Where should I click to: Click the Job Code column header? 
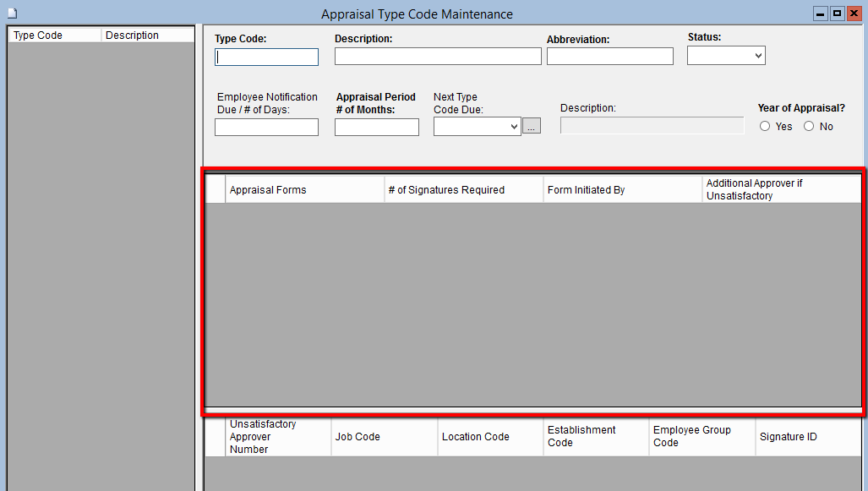click(x=384, y=437)
